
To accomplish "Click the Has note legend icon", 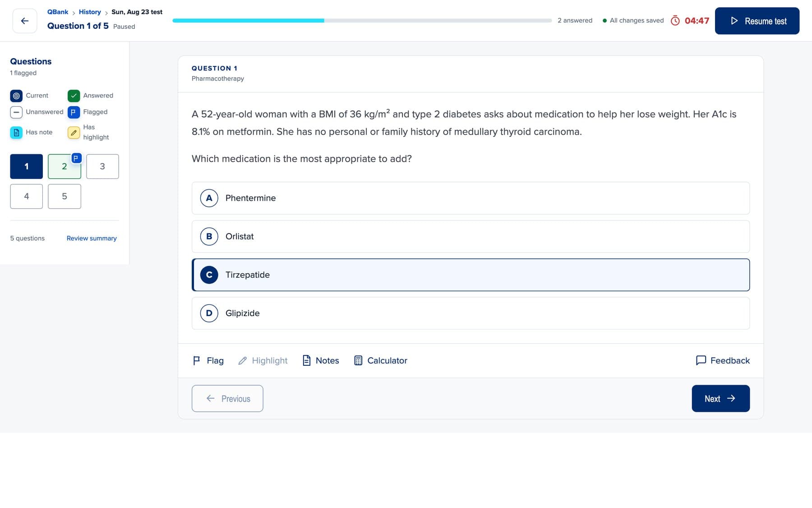I will pos(16,132).
